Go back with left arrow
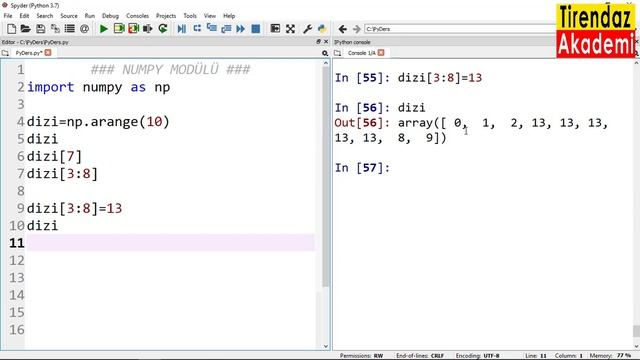 (342, 29)
